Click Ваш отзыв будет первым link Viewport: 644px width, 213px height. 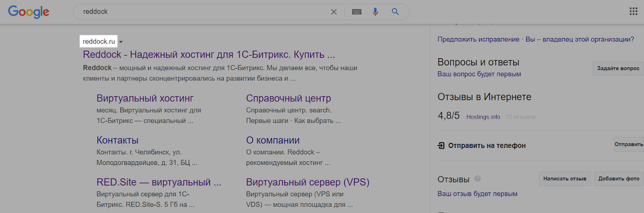click(477, 194)
